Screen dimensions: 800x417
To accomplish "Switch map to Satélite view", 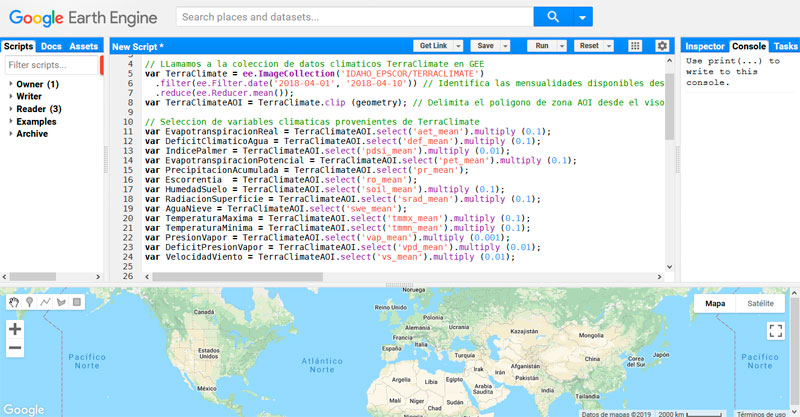I will [x=760, y=303].
